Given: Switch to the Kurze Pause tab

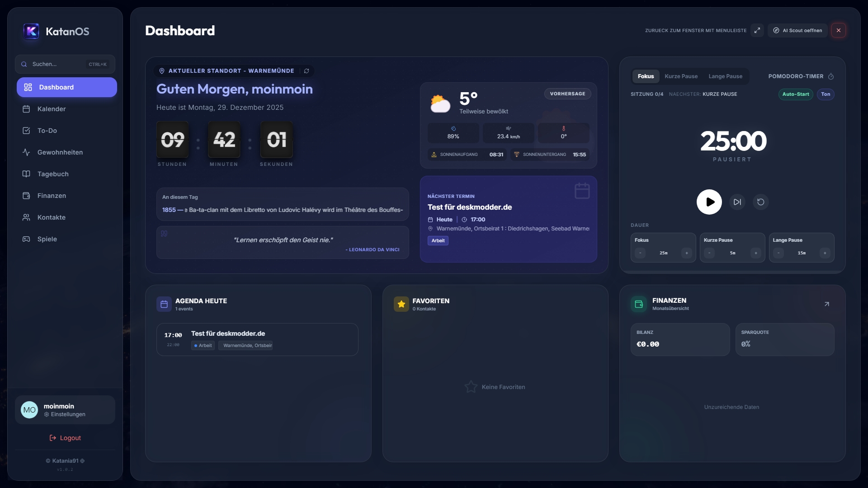Looking at the screenshot, I should coord(681,76).
